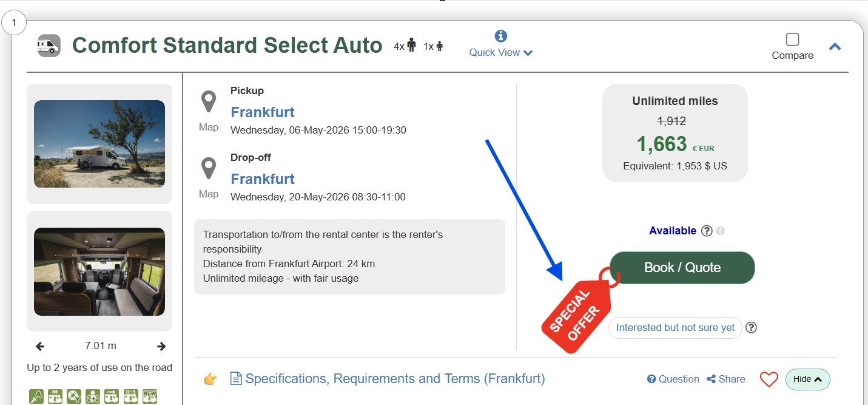
Task: Click the question mark beside Available
Action: point(707,231)
